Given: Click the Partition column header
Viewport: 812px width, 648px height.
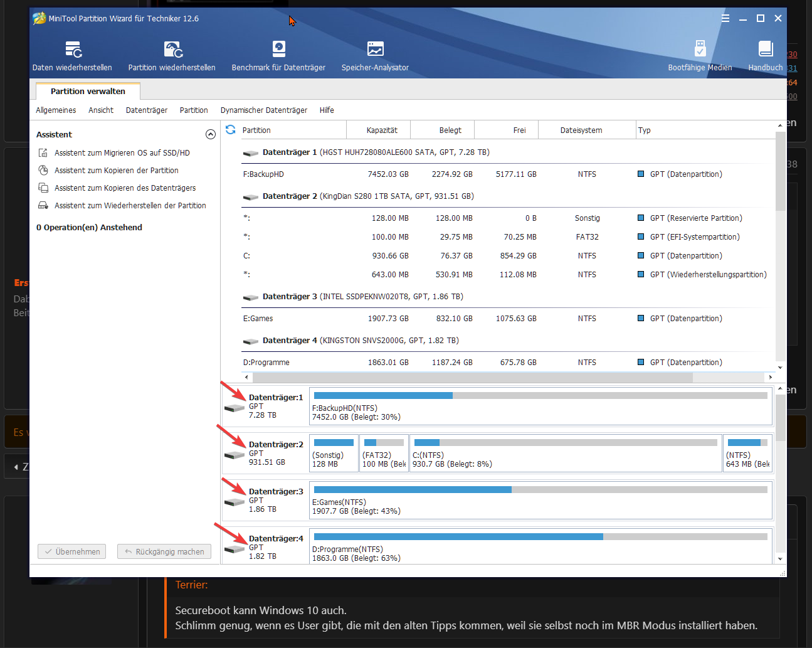Looking at the screenshot, I should click(x=293, y=130).
